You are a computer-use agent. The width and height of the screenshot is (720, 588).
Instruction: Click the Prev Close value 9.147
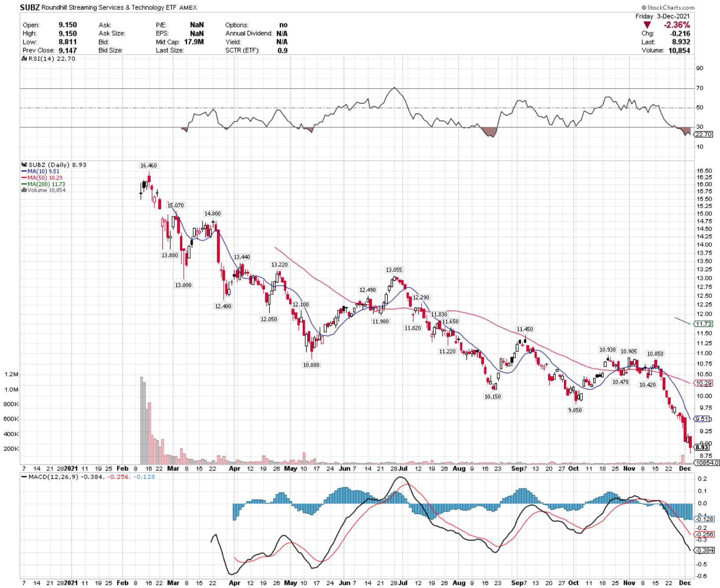pyautogui.click(x=68, y=50)
